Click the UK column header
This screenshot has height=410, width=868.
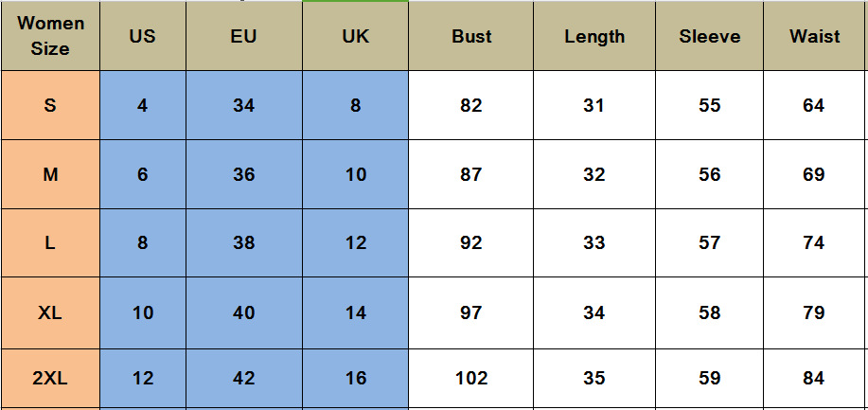[356, 37]
